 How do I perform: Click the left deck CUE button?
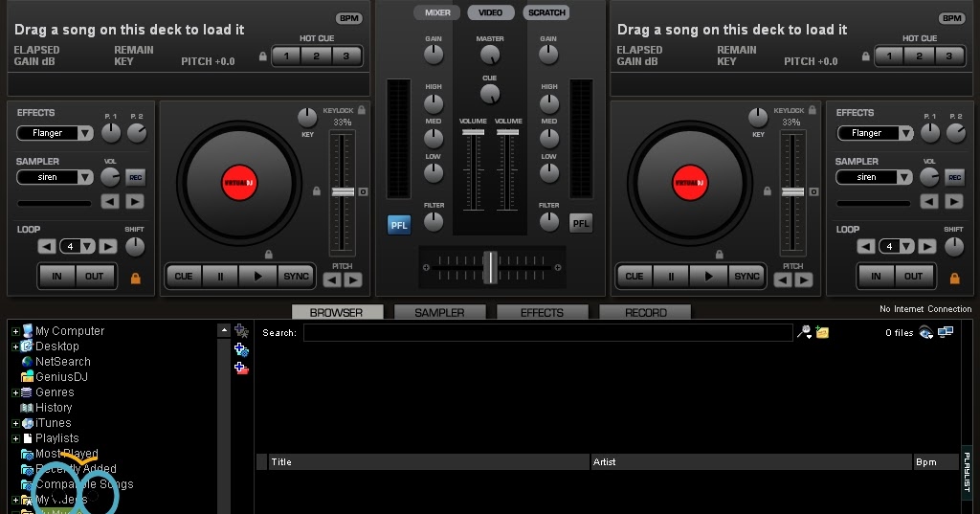(183, 276)
